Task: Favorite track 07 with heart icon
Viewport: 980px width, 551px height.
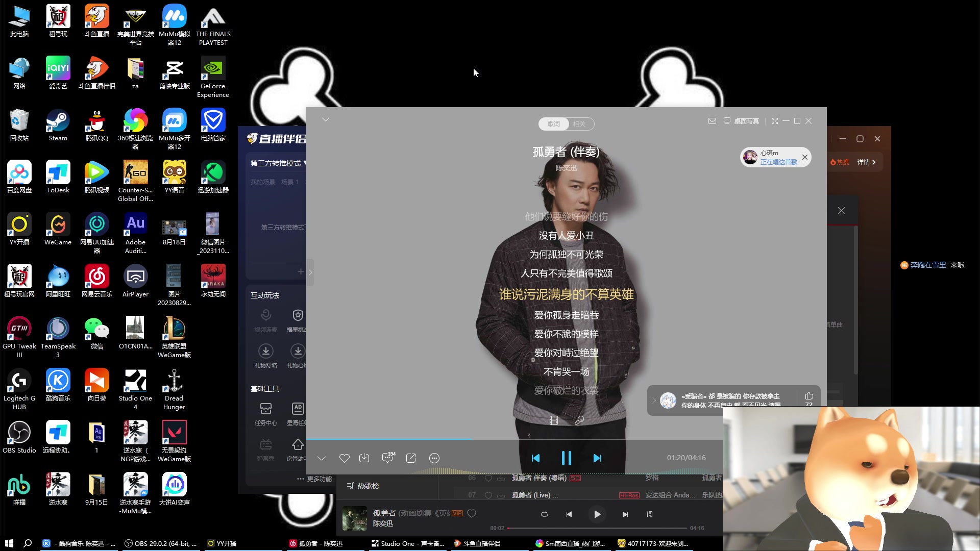Action: (x=488, y=495)
